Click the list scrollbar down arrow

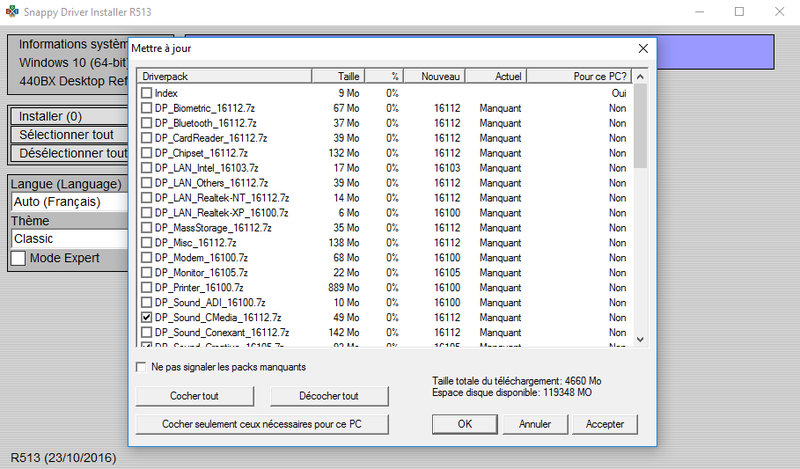[640, 339]
